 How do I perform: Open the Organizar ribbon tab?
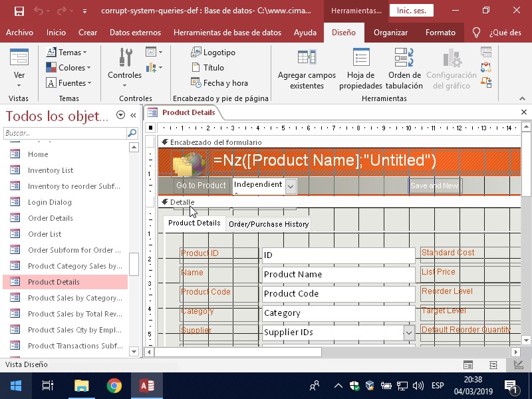coord(390,32)
